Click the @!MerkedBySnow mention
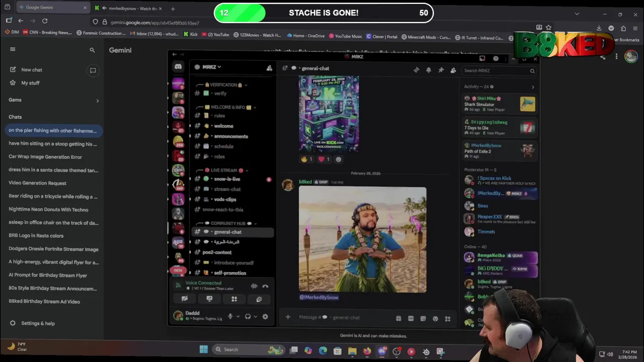The height and width of the screenshot is (362, 644). tap(319, 298)
